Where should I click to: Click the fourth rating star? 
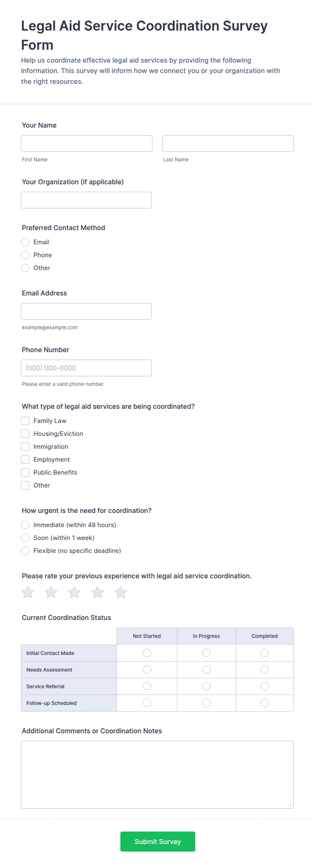(97, 592)
